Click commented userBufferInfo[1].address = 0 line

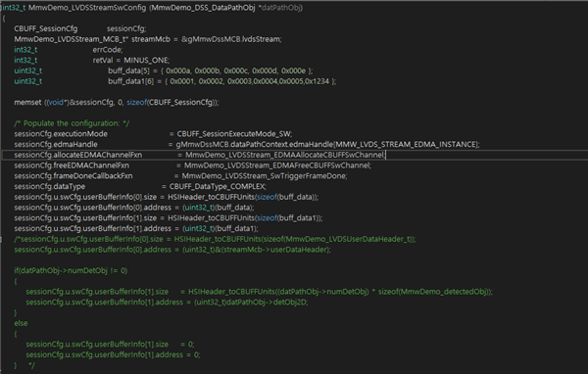tap(113, 354)
